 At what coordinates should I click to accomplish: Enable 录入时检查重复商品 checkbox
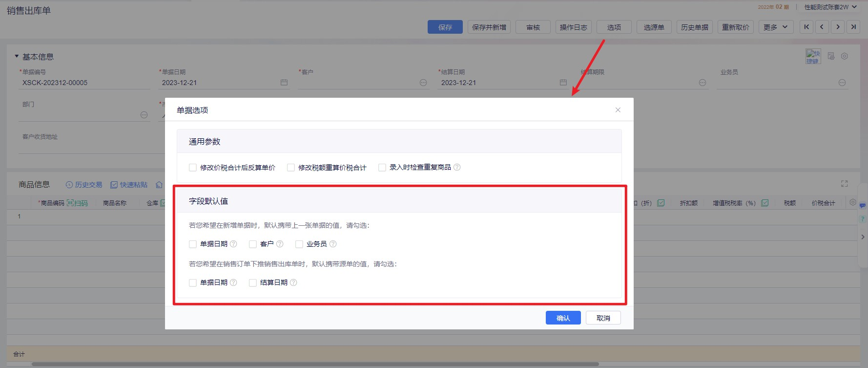382,168
